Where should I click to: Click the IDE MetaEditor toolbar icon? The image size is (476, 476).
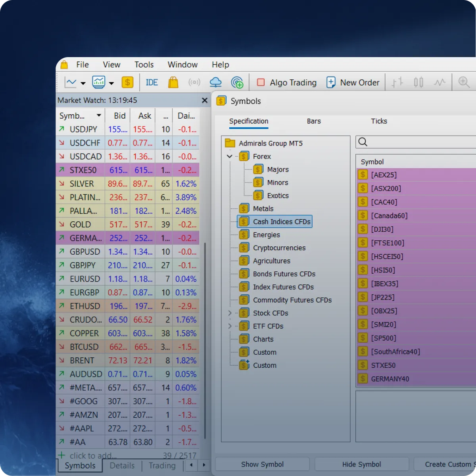pos(152,83)
